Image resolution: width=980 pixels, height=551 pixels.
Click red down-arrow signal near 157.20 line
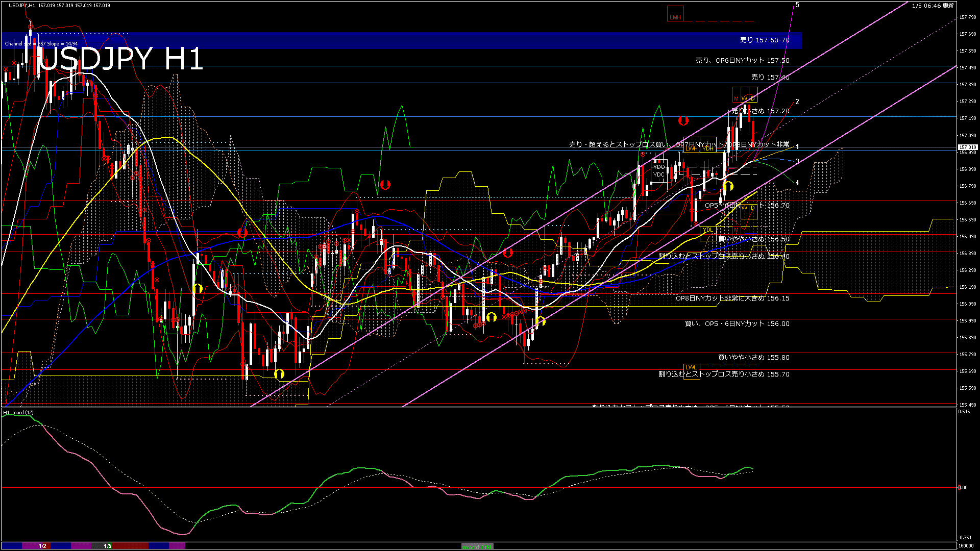[x=683, y=121]
